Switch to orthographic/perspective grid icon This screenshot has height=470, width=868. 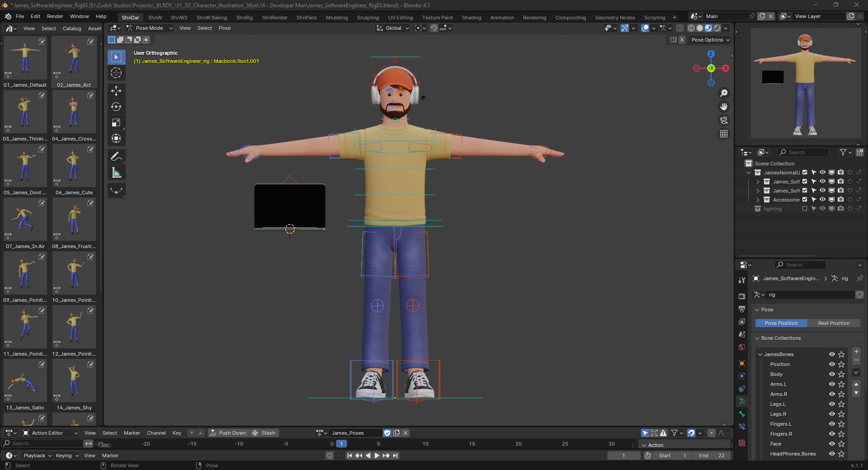pos(724,134)
